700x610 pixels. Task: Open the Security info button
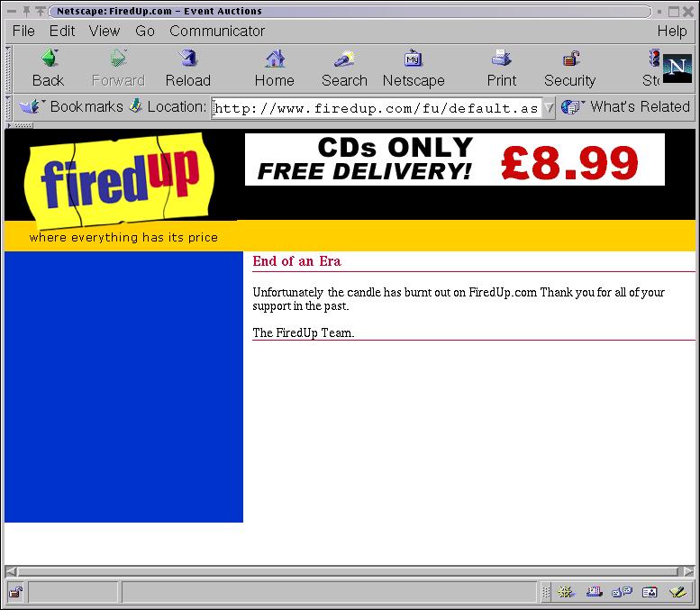(569, 68)
